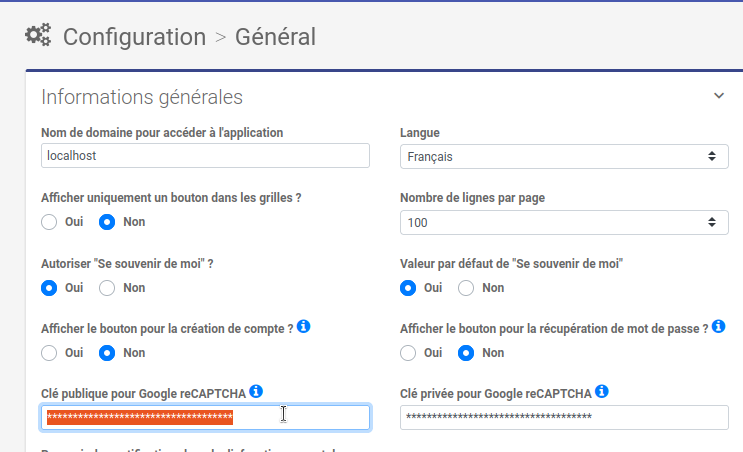
Task: Collapse the Informations générales section
Action: pyautogui.click(x=719, y=96)
